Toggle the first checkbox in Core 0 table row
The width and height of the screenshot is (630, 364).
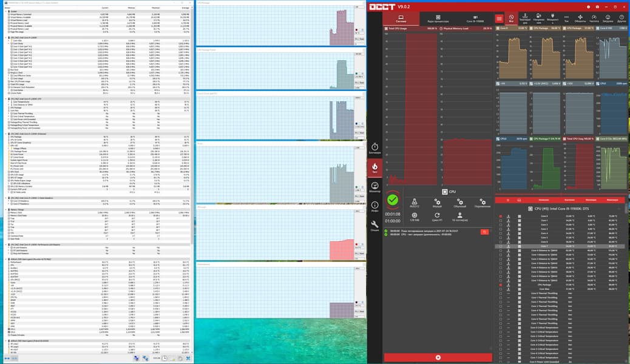click(x=501, y=216)
